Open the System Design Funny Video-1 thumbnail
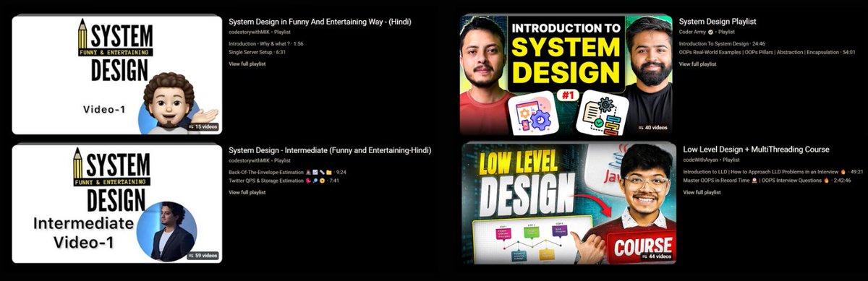Viewport: 868px width, 281px height. pyautogui.click(x=116, y=74)
